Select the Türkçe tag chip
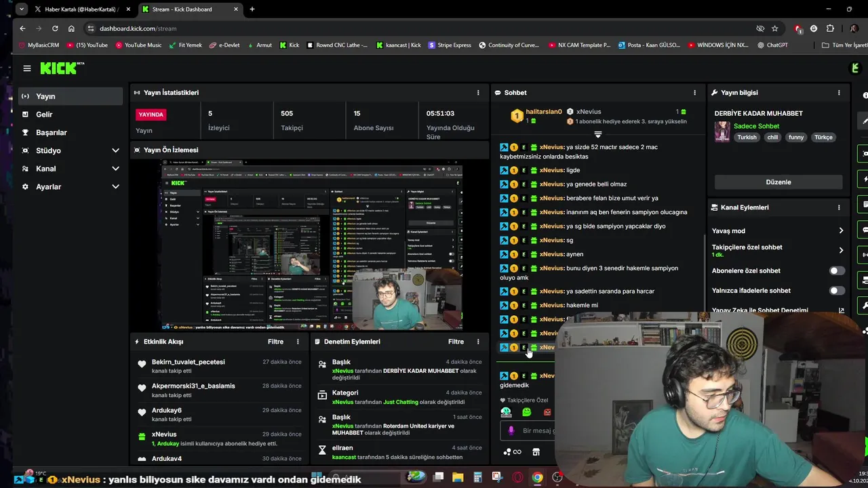This screenshot has height=488, width=868. click(823, 138)
